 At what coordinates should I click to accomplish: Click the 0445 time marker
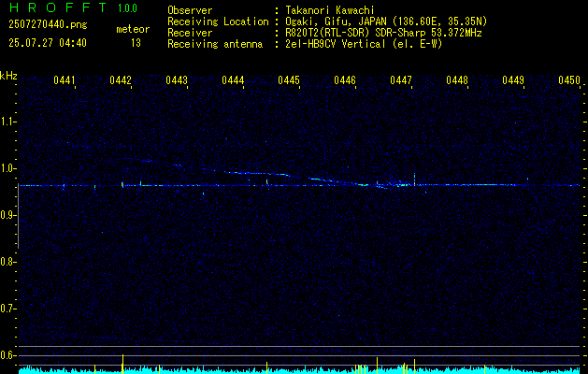(289, 80)
